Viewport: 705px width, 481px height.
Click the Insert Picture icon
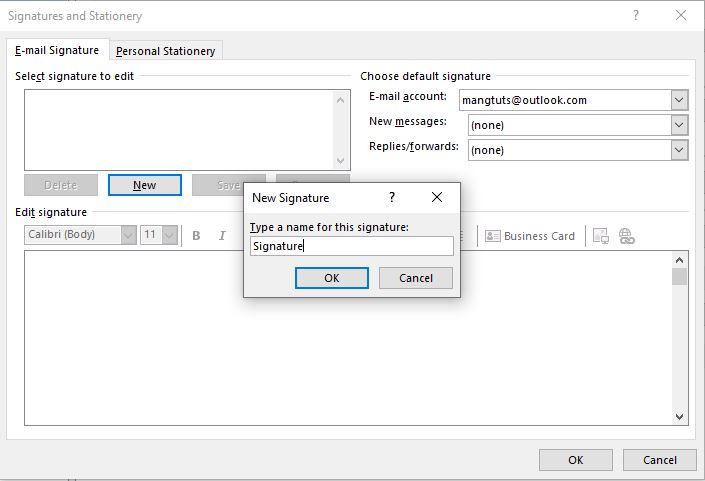point(601,236)
